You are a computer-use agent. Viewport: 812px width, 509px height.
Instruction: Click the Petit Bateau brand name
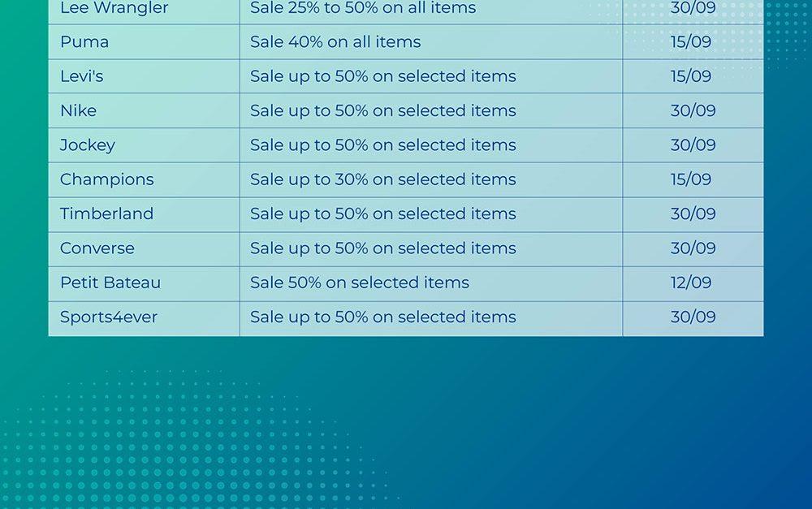110,283
